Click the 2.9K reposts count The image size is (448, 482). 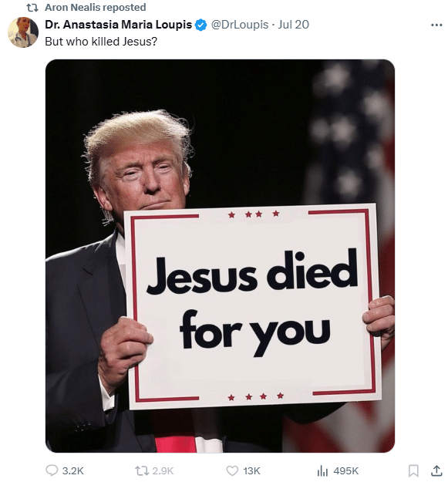coord(163,470)
